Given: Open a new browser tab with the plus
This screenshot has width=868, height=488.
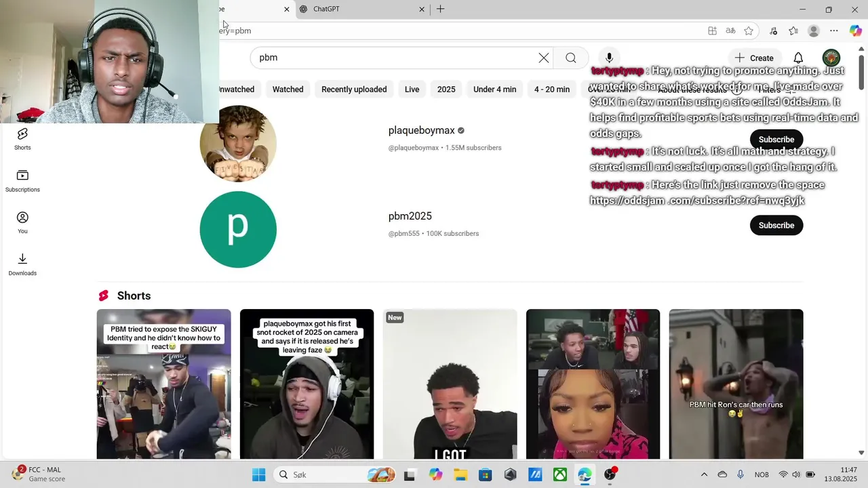Looking at the screenshot, I should click(x=441, y=9).
